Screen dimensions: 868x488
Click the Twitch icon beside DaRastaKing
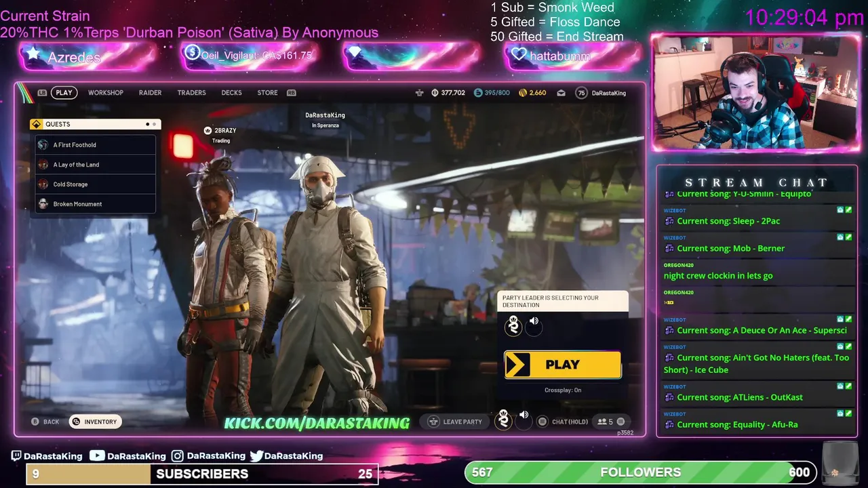[16, 456]
